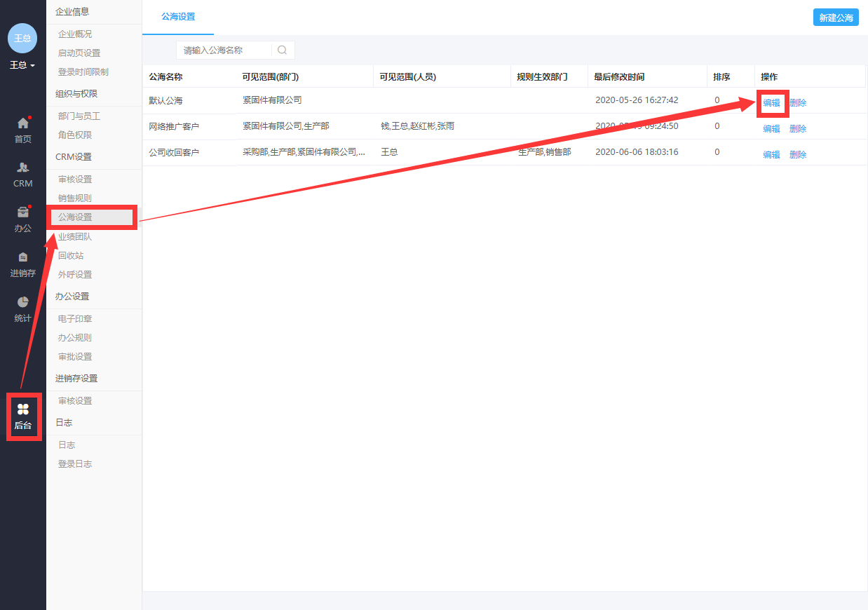Click 钱,王总,赵红彬,张雨 personnel cell
The width and height of the screenshot is (868, 610).
point(417,126)
